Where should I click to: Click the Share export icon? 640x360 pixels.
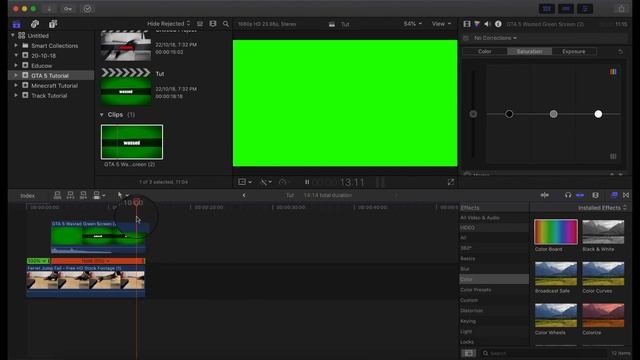(x=621, y=9)
